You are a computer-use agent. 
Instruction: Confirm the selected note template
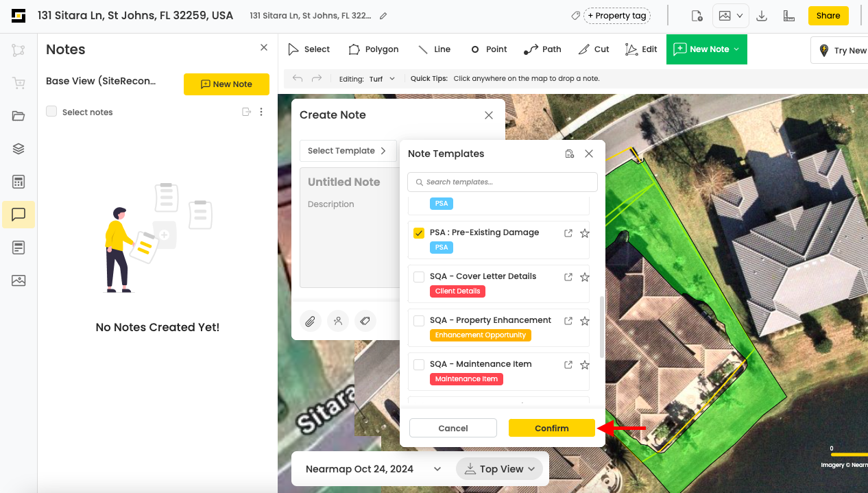(x=551, y=428)
